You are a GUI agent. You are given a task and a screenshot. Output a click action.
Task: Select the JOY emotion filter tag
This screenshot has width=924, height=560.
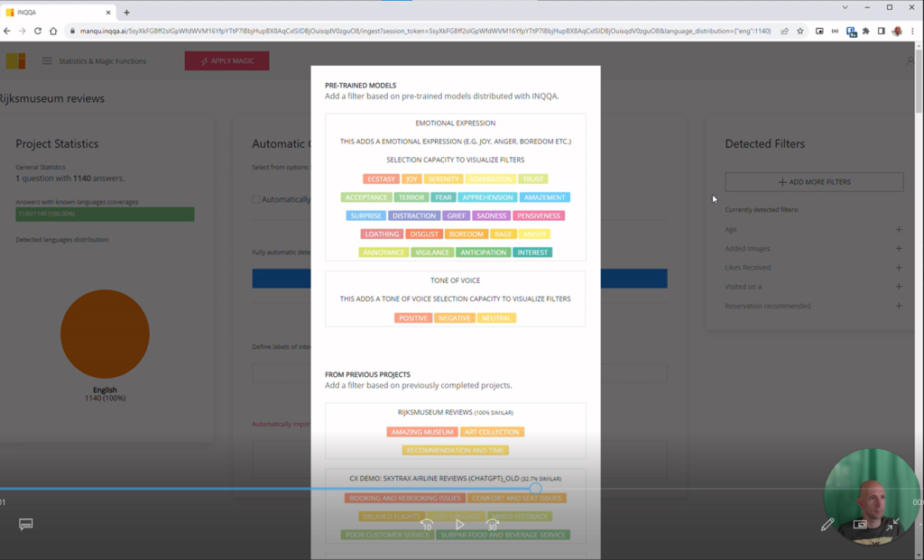point(411,179)
